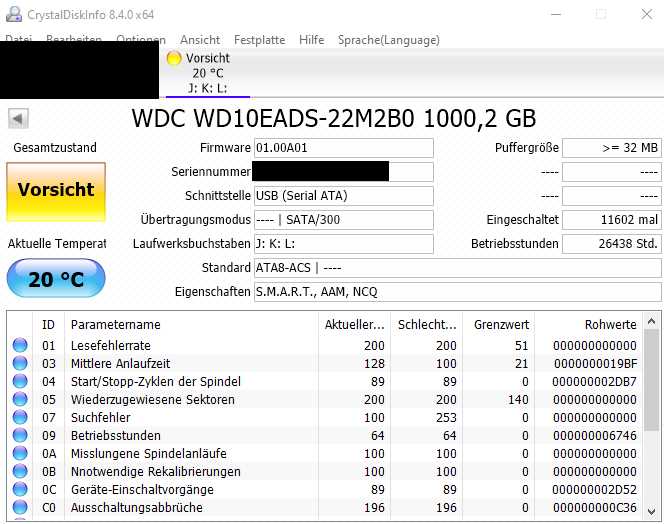Click raw value 000000006746
664x524 pixels.
click(x=595, y=435)
